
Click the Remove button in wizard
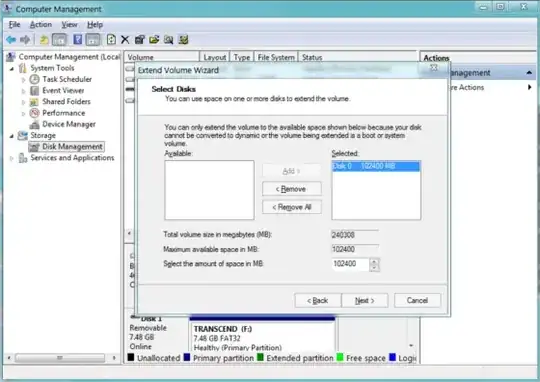pyautogui.click(x=292, y=189)
